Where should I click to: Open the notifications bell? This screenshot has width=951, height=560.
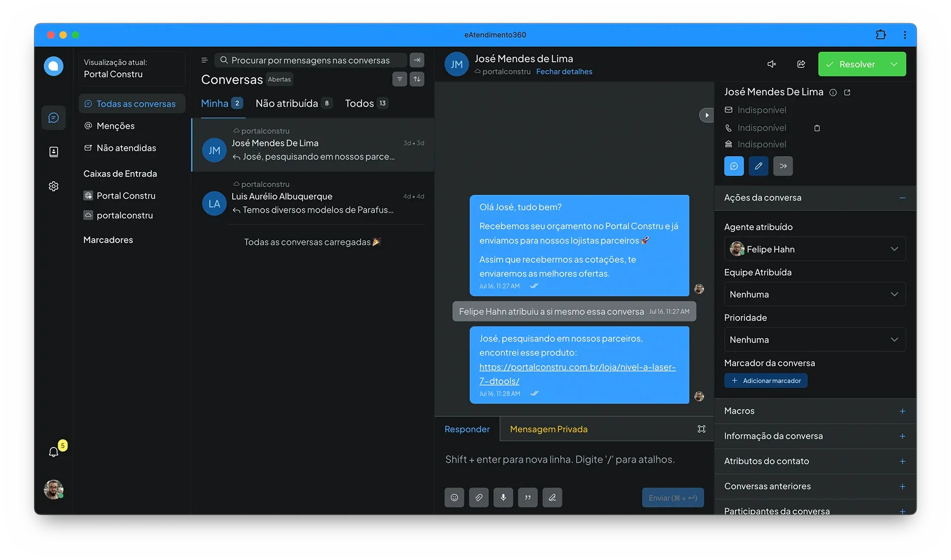[53, 452]
